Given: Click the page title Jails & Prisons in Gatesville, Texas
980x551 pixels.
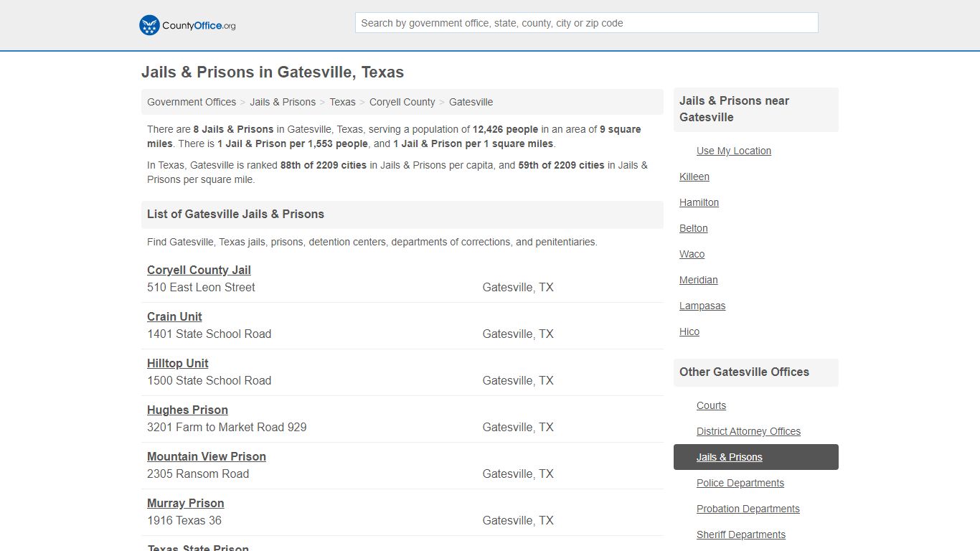Looking at the screenshot, I should pyautogui.click(x=273, y=72).
